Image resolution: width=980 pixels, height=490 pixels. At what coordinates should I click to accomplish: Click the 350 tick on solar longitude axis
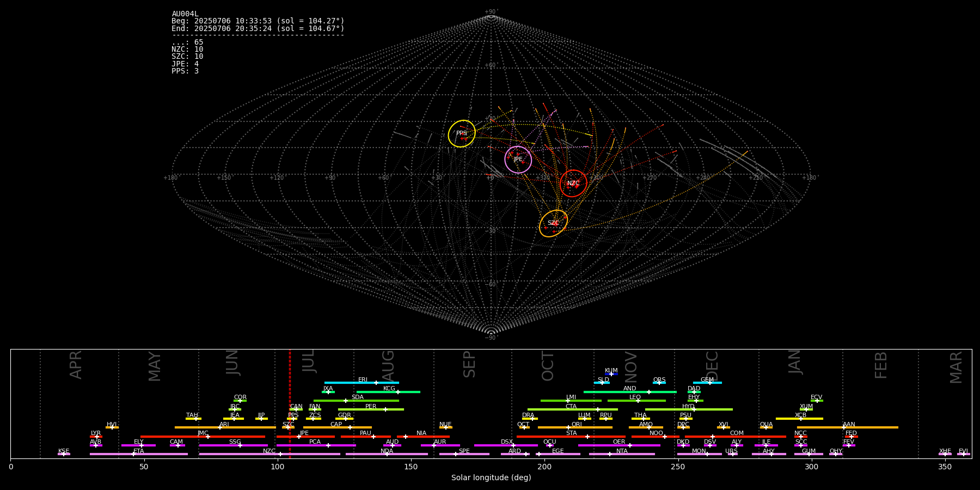pos(945,467)
